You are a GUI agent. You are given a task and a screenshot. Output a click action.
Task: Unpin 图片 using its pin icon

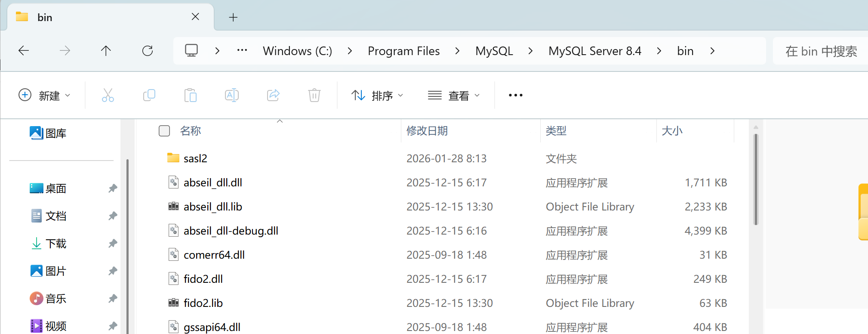(x=113, y=271)
